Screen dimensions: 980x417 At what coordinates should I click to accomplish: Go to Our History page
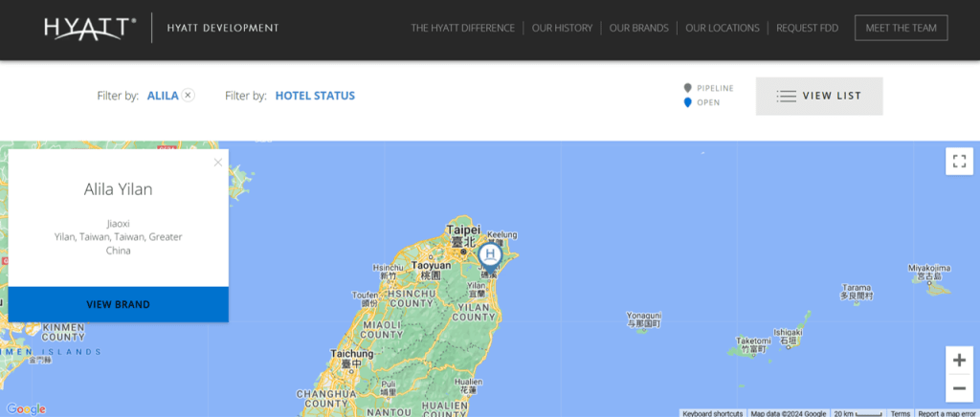[x=562, y=29]
